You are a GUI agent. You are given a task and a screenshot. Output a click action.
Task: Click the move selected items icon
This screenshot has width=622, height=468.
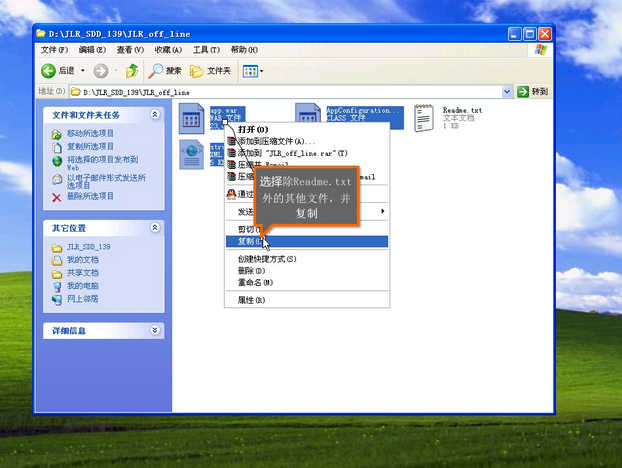pos(57,134)
